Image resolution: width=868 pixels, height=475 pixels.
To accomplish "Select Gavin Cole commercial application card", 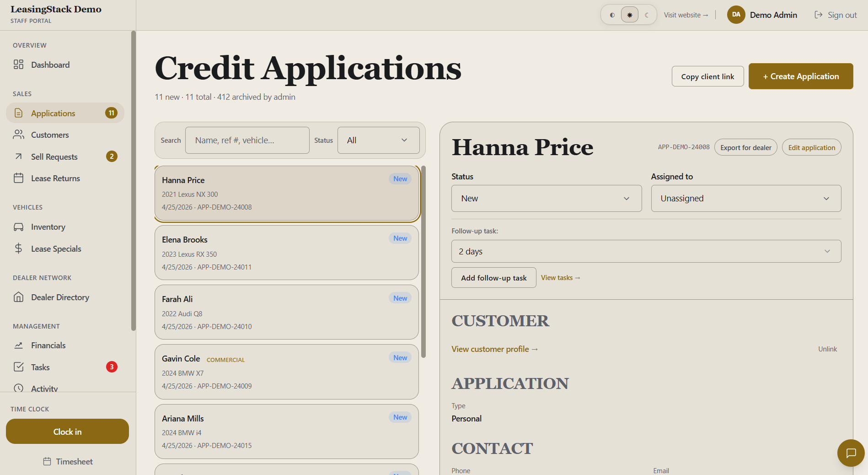I will [287, 372].
